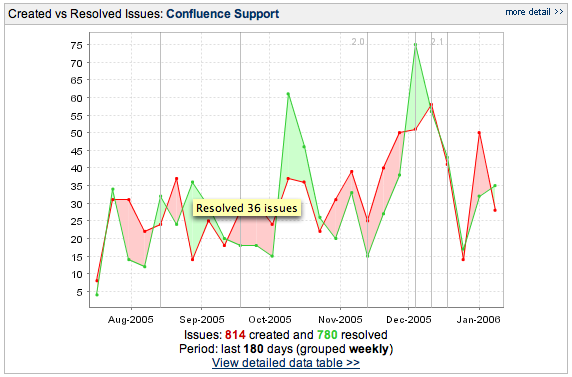Open the 'more detail >>' link
This screenshot has height=377, width=572.
pyautogui.click(x=534, y=12)
